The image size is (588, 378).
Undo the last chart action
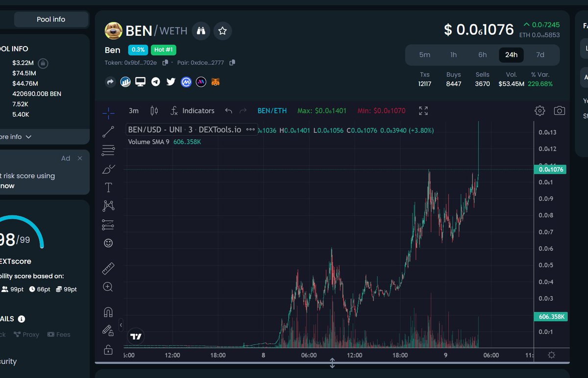228,111
